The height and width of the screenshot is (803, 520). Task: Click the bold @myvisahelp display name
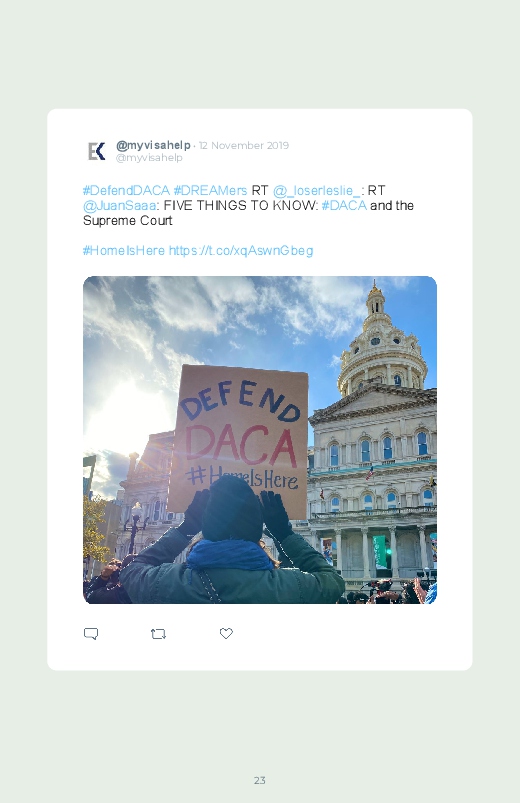click(153, 145)
